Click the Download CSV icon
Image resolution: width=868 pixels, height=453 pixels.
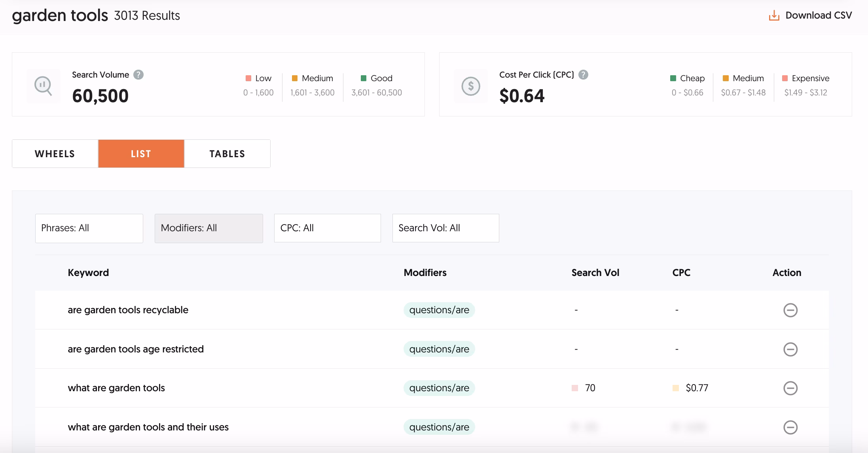(x=774, y=15)
